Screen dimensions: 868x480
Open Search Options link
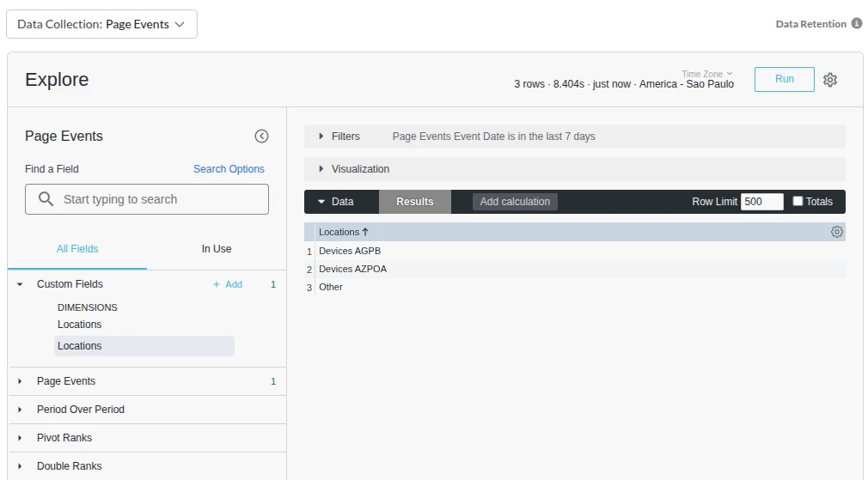coord(229,168)
